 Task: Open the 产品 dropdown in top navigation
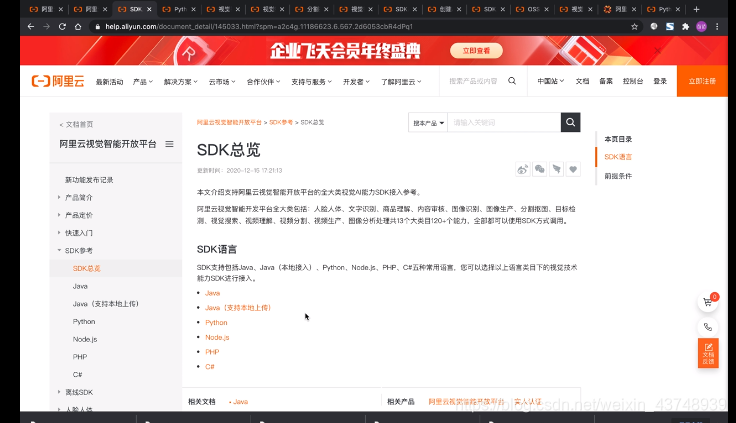(x=143, y=82)
